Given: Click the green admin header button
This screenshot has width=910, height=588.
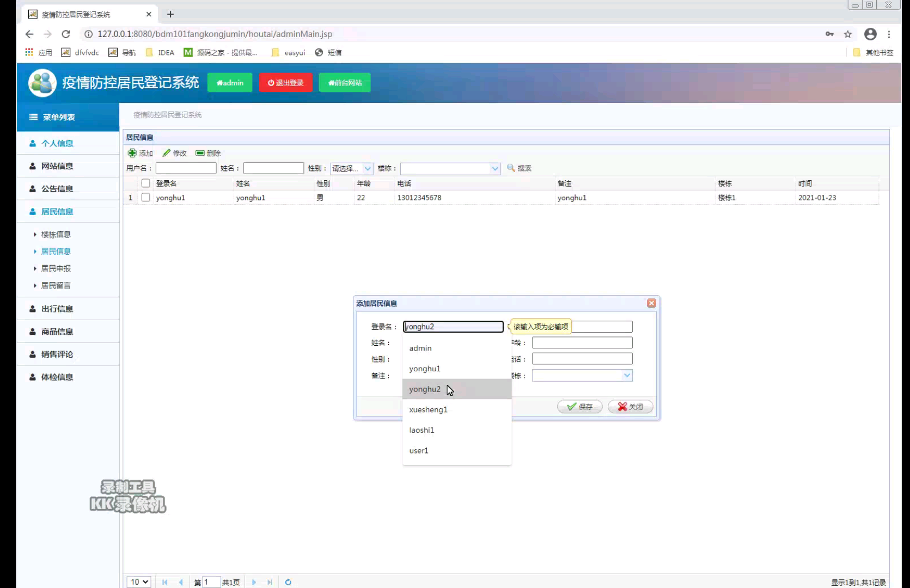Looking at the screenshot, I should pyautogui.click(x=230, y=83).
